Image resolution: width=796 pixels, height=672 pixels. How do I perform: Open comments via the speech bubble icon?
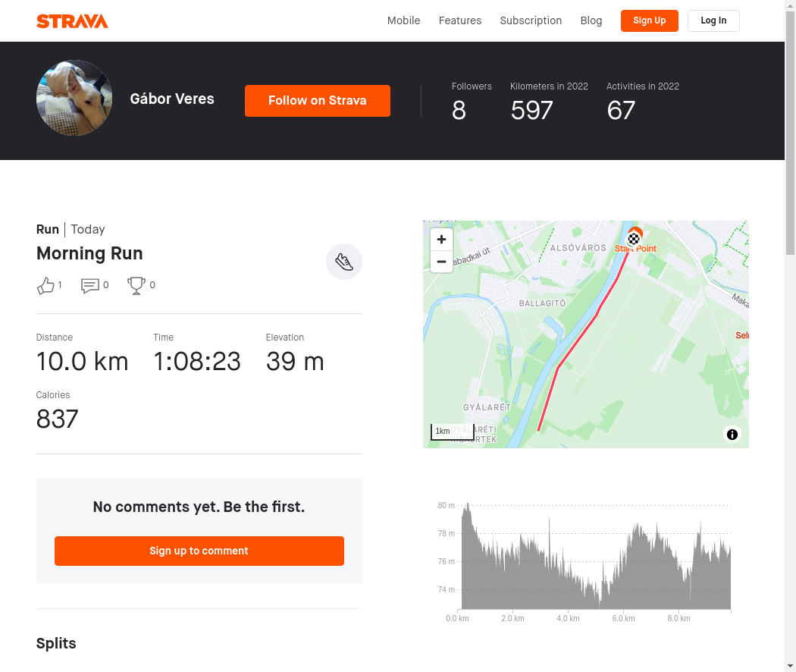coord(90,285)
